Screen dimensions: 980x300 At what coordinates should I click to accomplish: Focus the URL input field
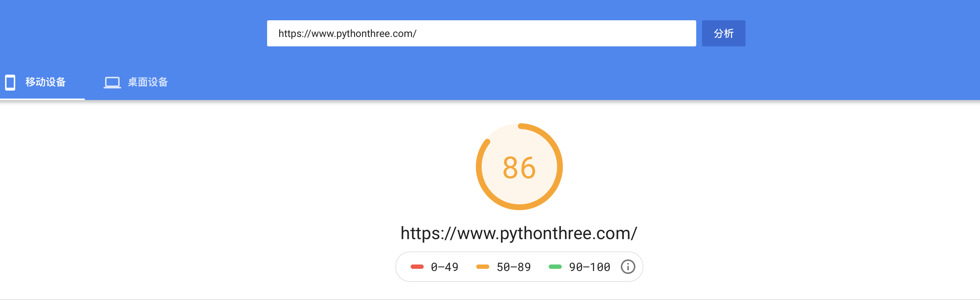tap(481, 33)
